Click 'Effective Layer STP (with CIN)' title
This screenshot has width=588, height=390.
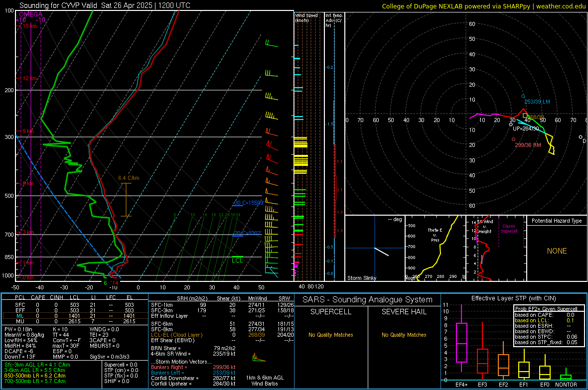pos(513,298)
